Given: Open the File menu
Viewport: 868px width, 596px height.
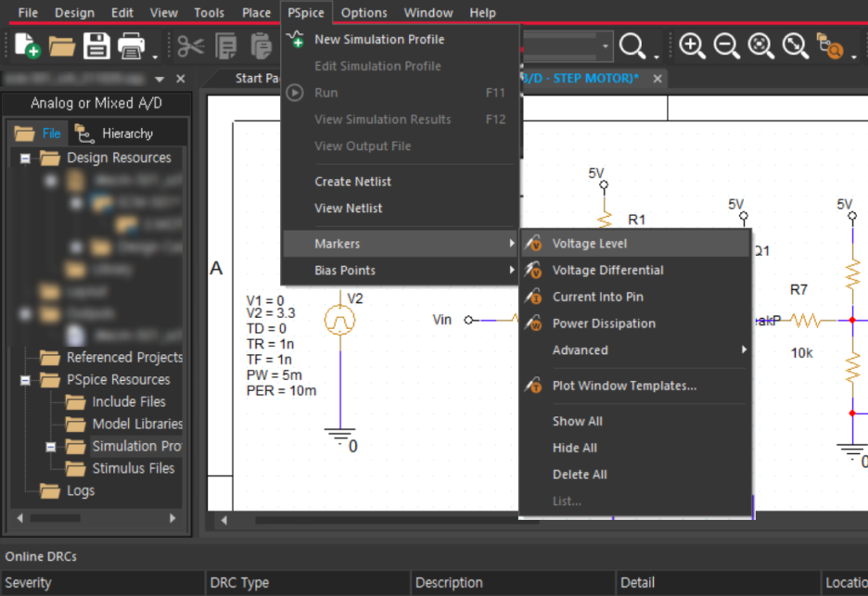Looking at the screenshot, I should (28, 13).
